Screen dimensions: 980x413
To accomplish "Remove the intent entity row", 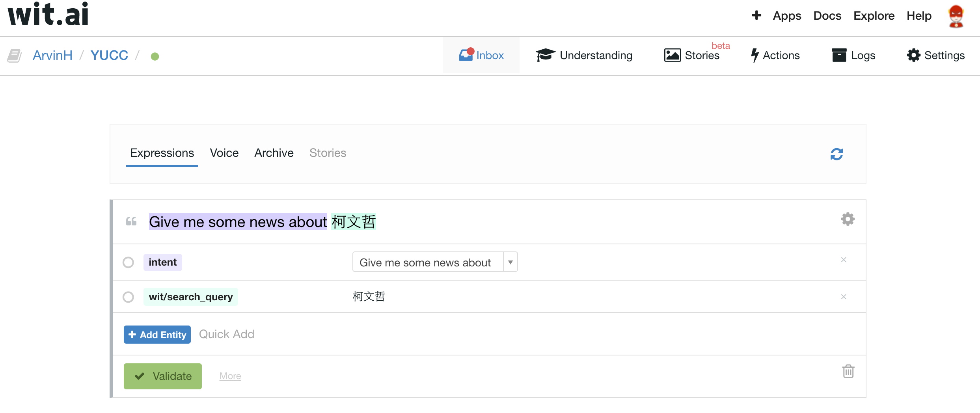I will (844, 260).
